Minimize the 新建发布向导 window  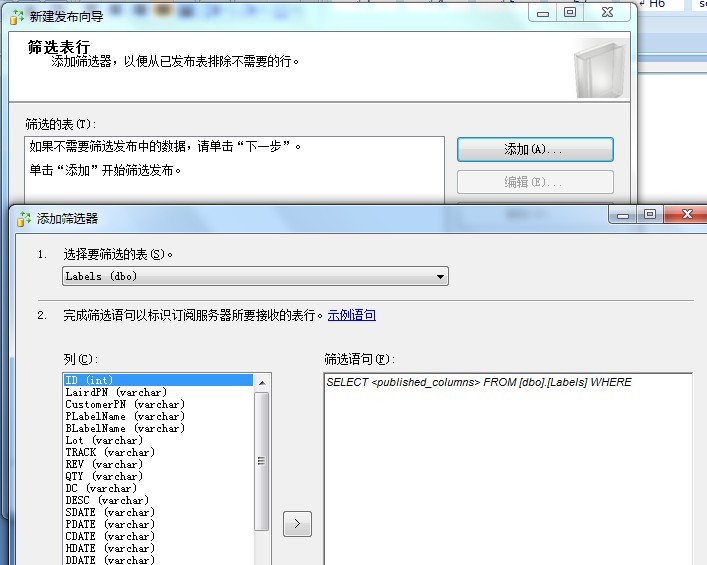pos(543,13)
